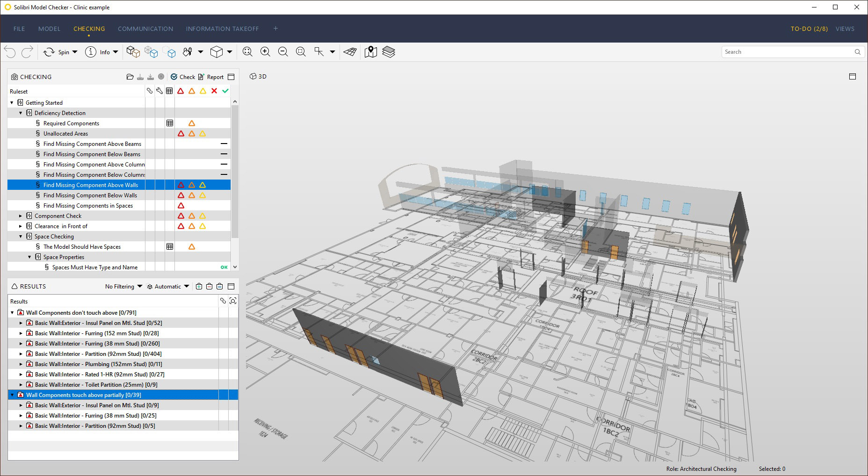Screen dimensions: 868x476
Task: Toggle red critical severity filter in Ruleset header
Action: tap(181, 91)
